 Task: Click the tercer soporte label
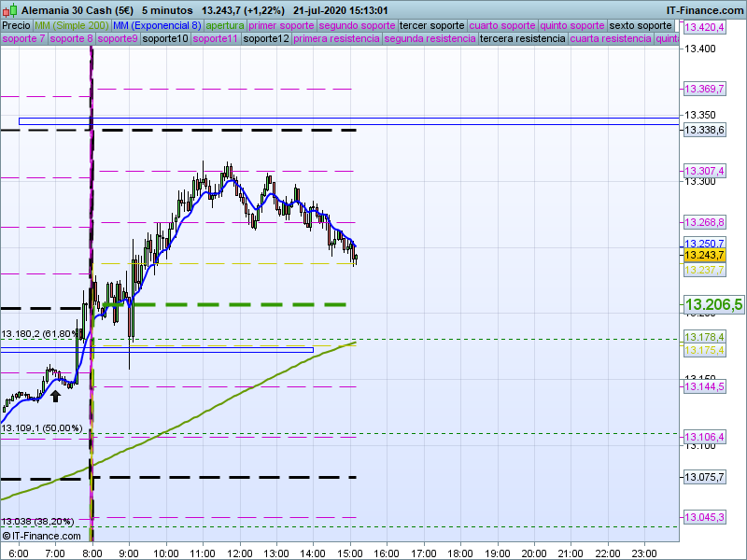tap(431, 26)
